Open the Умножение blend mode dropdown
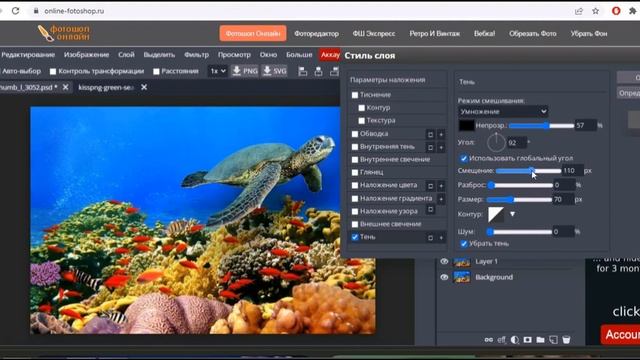The image size is (640, 360). pyautogui.click(x=502, y=111)
